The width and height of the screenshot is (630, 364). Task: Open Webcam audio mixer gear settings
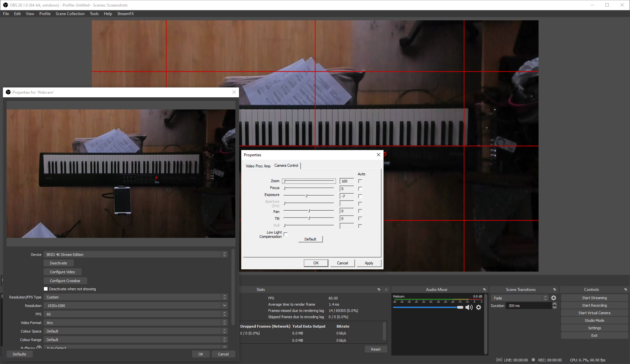[479, 307]
